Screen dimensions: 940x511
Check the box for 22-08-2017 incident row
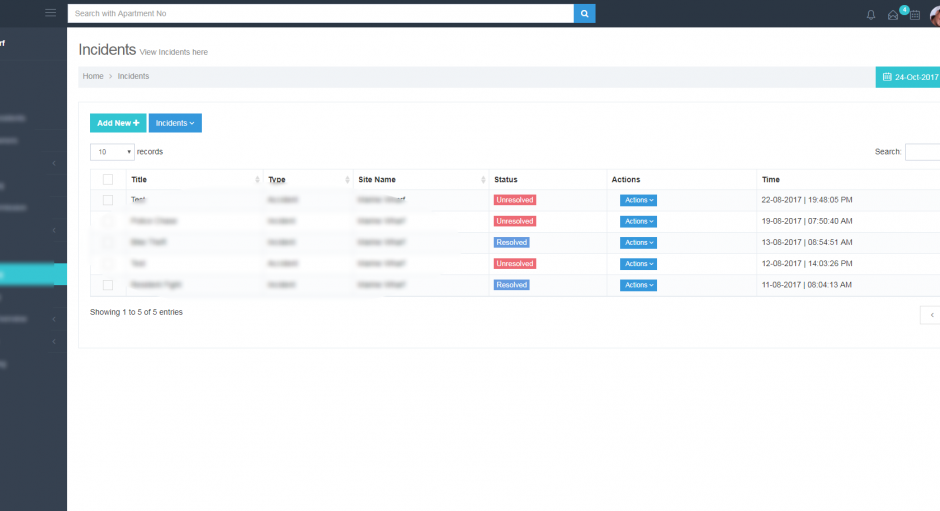(108, 200)
